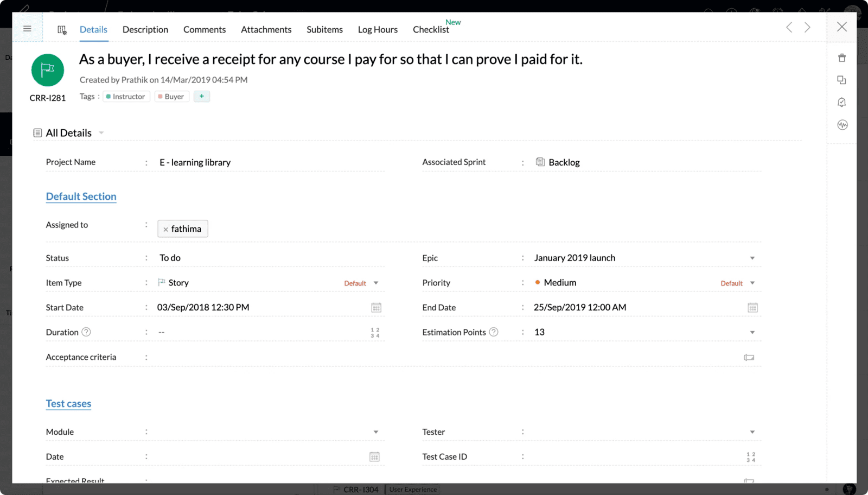Switch to the Description tab
The image size is (868, 495).
[145, 30]
